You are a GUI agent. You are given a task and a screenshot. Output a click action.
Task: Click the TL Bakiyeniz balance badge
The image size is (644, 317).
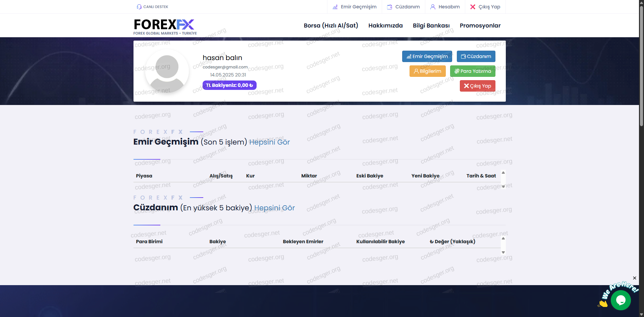coord(229,85)
